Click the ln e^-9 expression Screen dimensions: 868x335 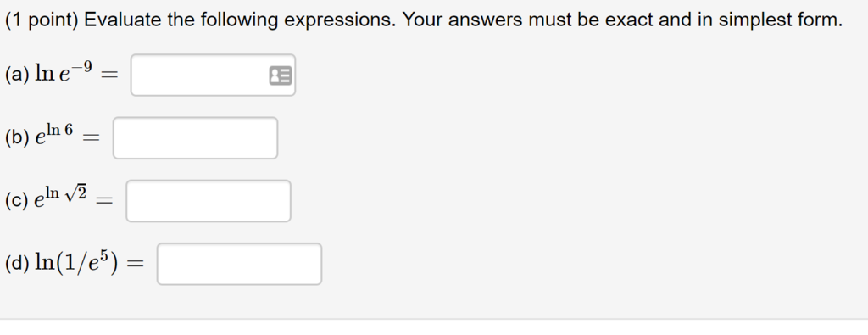(x=64, y=73)
